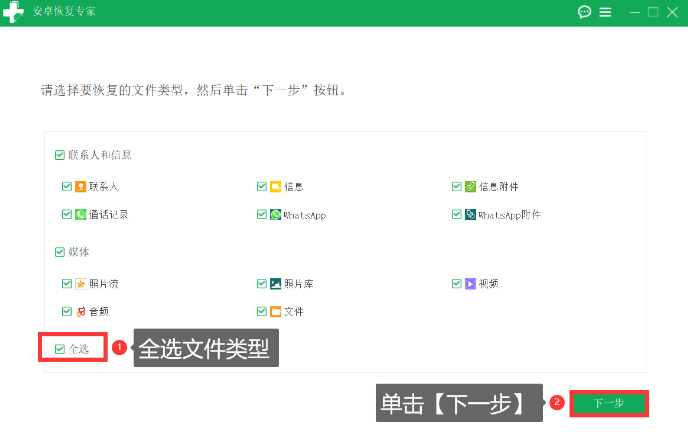Toggle the 联系人 checkbox
The width and height of the screenshot is (688, 436).
tap(67, 187)
